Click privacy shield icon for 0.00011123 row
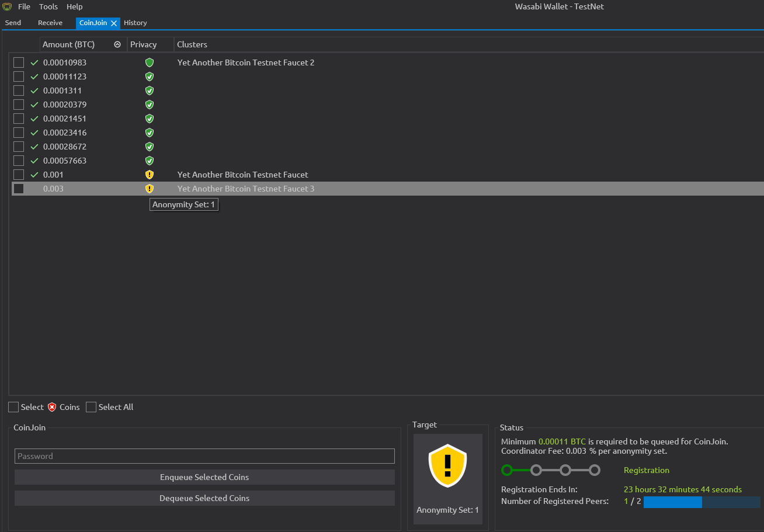764x532 pixels. pyautogui.click(x=150, y=77)
